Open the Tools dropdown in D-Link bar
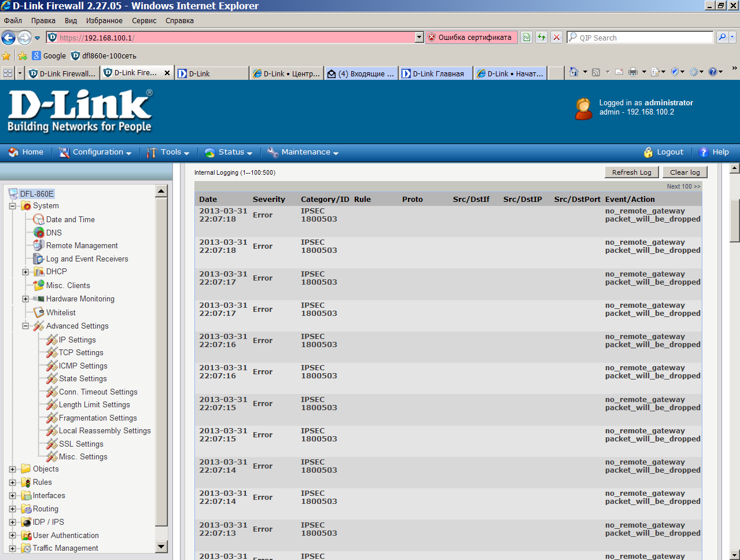740x560 pixels. [168, 152]
